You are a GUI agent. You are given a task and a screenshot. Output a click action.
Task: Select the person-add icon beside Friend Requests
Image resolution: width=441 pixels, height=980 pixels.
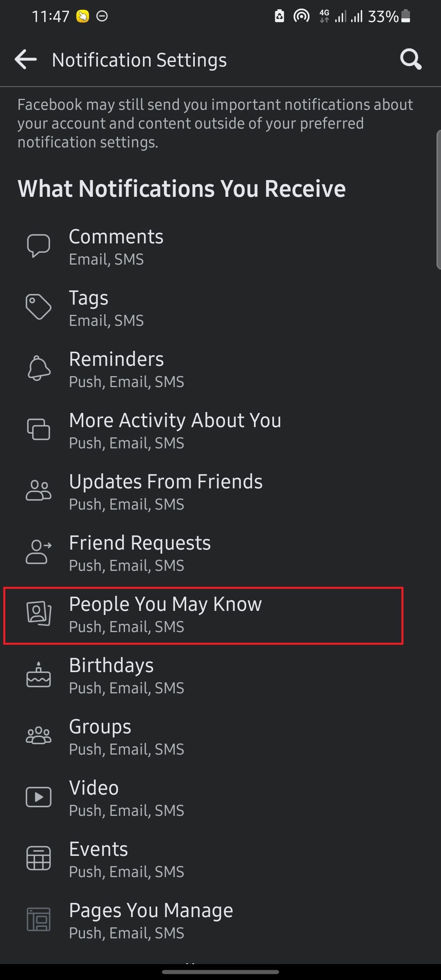pos(38,551)
